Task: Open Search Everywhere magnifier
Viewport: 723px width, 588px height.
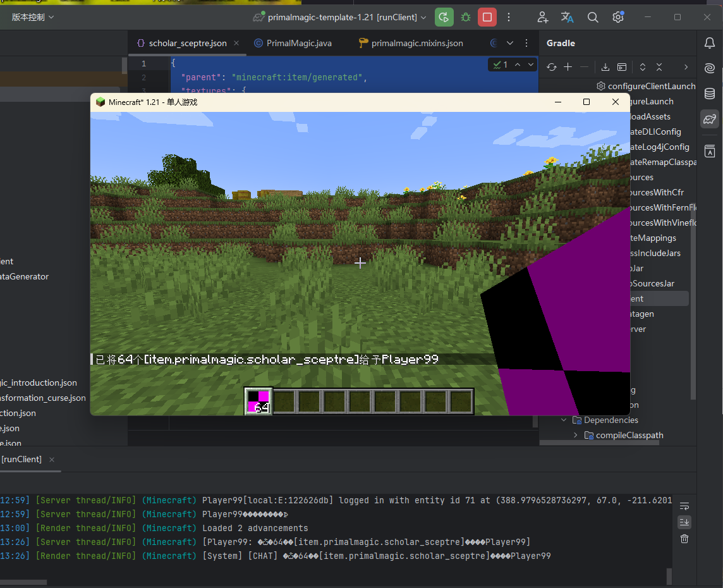Action: tap(593, 18)
